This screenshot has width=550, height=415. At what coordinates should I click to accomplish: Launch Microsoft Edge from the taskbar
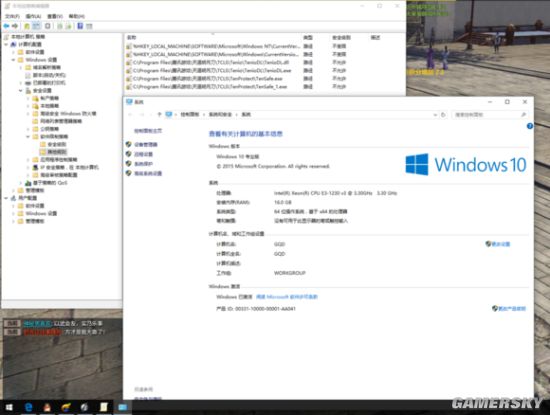tap(28, 407)
